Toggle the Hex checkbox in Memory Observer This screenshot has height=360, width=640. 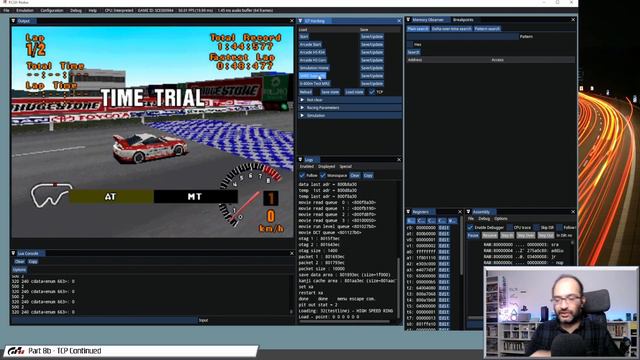(x=409, y=44)
